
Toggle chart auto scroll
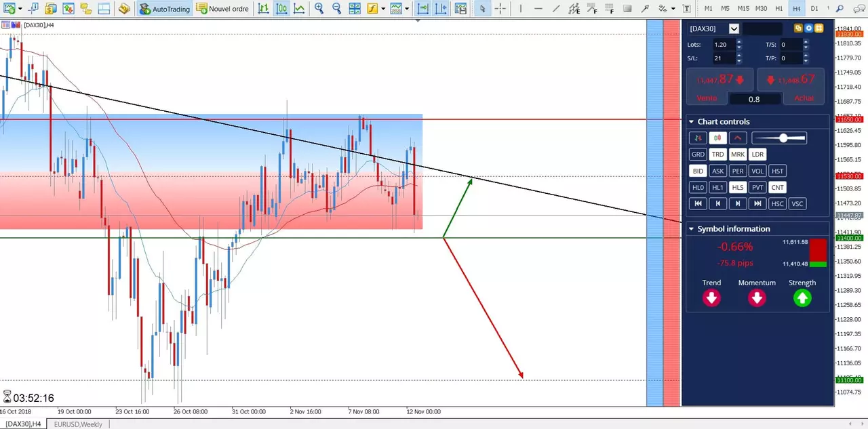[x=422, y=9]
